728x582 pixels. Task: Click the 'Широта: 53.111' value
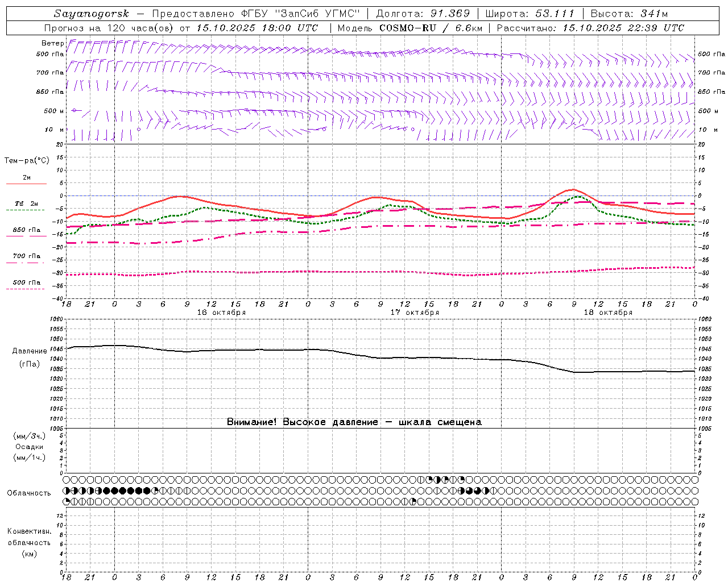[530, 14]
